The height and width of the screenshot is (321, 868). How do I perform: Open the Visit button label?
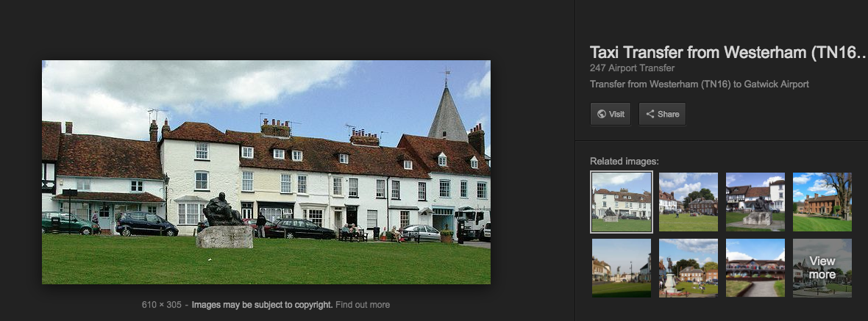(616, 115)
